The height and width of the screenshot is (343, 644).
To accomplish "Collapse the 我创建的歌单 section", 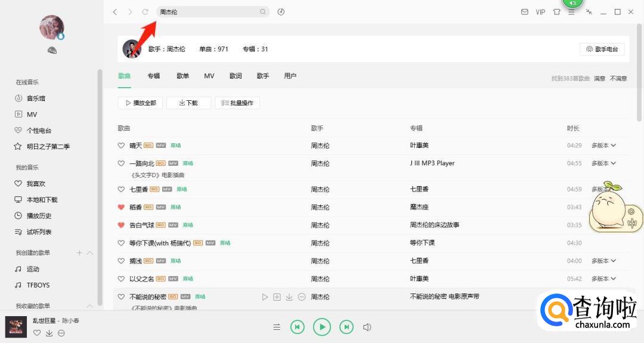I will coord(90,253).
